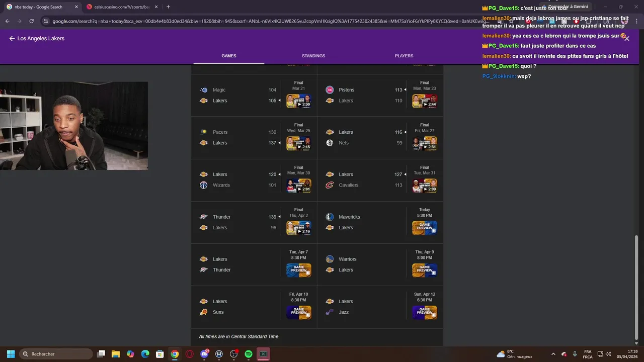The image size is (644, 362).
Task: Launch Microsoft Edge from the taskbar
Action: [145, 354]
